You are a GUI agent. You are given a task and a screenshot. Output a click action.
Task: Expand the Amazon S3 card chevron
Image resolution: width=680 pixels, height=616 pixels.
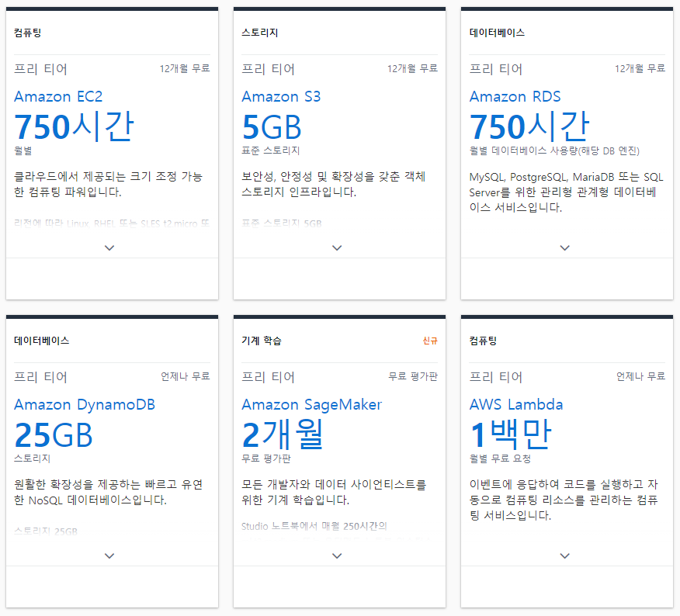point(337,248)
